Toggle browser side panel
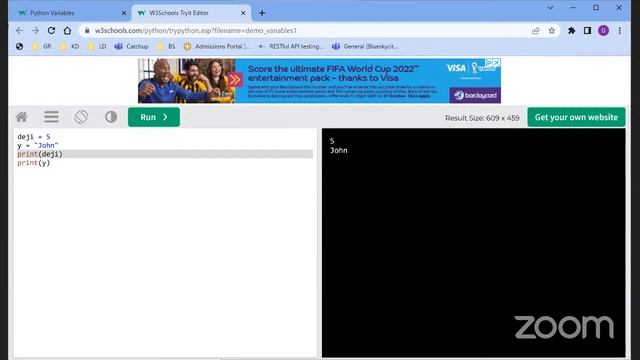640x360 pixels. 587,31
